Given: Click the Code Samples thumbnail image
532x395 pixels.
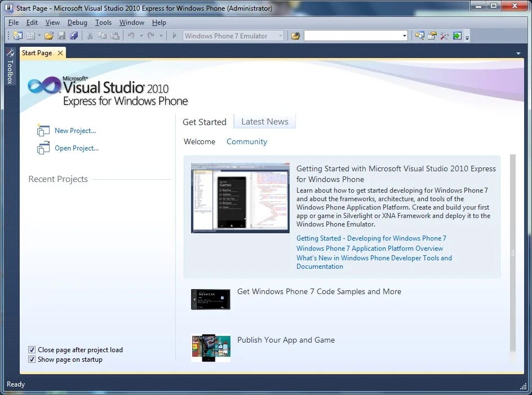Looking at the screenshot, I should [x=211, y=299].
